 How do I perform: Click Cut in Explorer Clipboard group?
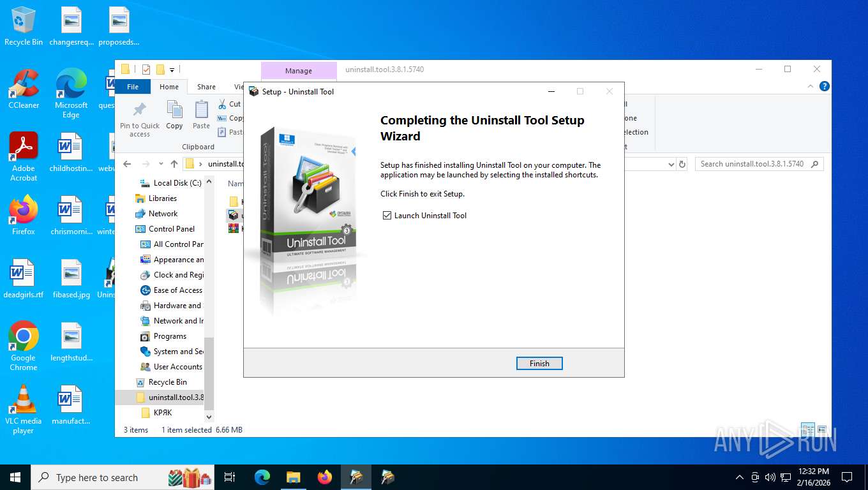point(230,104)
